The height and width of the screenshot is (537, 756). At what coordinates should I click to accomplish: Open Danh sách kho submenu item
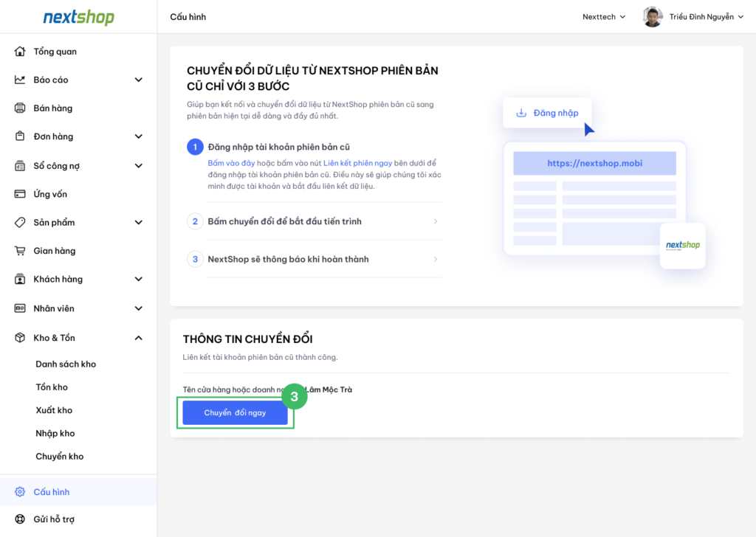coord(66,364)
